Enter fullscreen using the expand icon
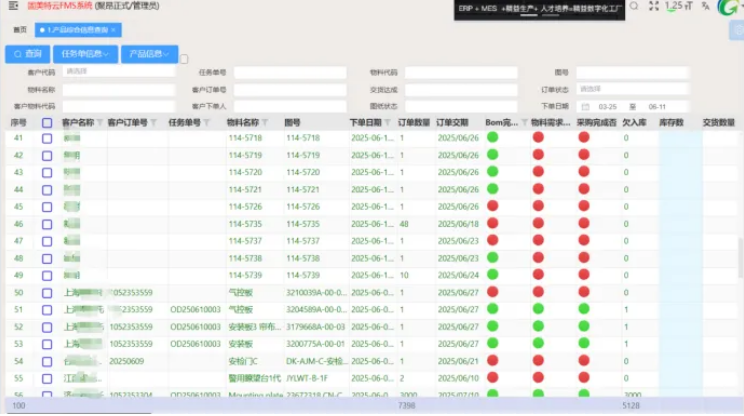This screenshot has height=416, width=744. click(x=653, y=6)
